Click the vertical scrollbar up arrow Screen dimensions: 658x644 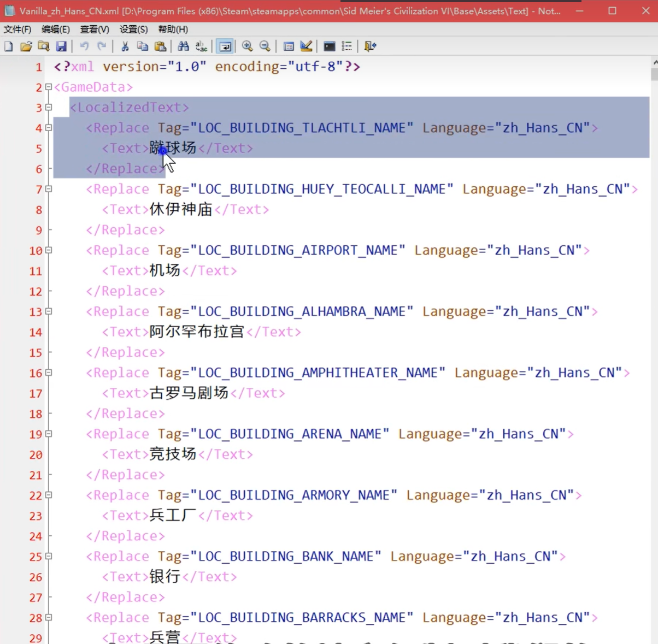654,62
